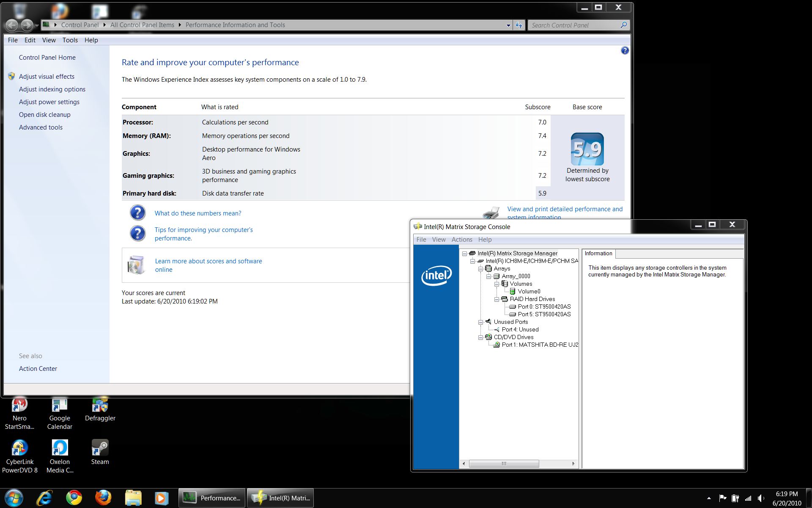
Task: Click the Intel logo in Matrix Storage Console
Action: pyautogui.click(x=436, y=276)
